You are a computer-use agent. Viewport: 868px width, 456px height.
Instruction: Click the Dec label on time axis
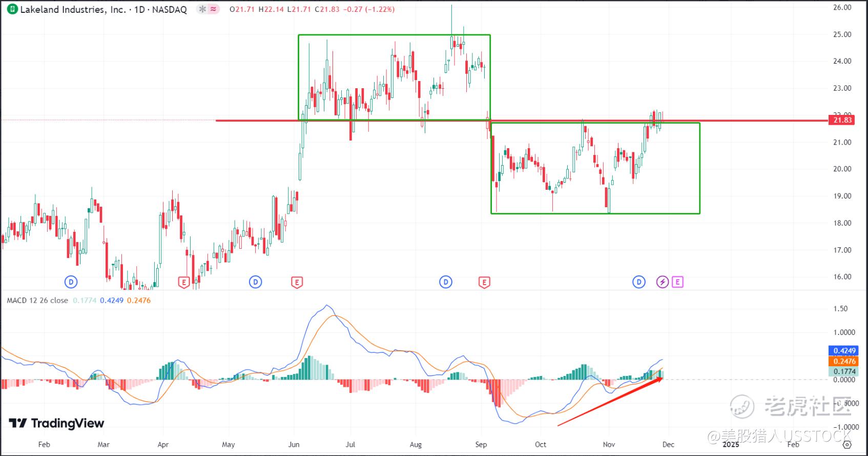click(x=668, y=445)
